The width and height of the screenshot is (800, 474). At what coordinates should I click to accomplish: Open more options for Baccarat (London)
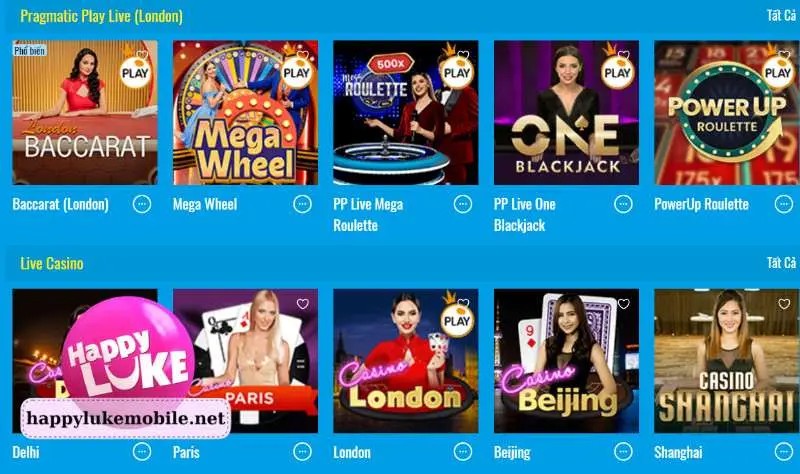click(x=142, y=205)
